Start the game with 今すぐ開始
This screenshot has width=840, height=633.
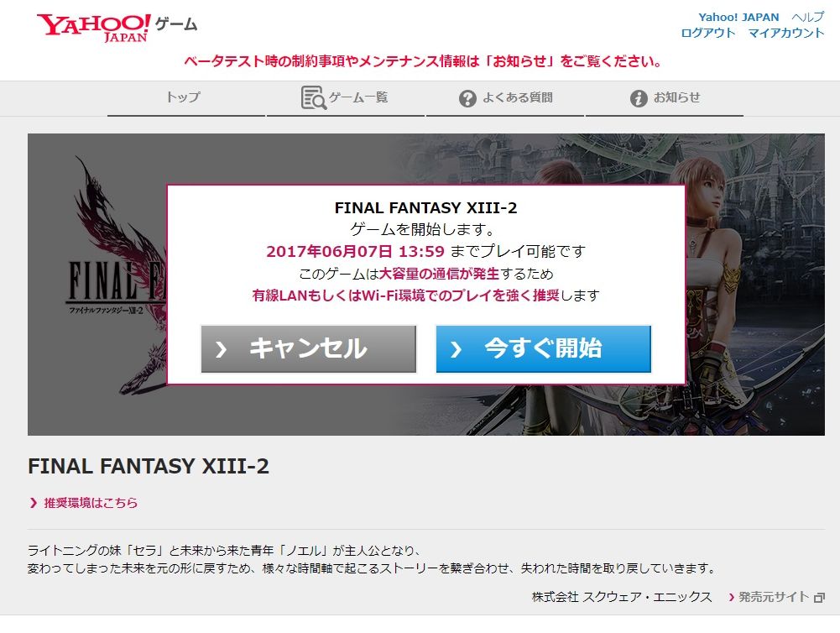pos(543,349)
